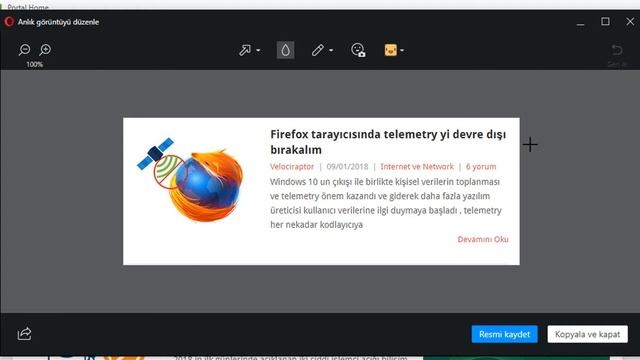
Task: Open the emoji sticker dropdown arrow
Action: tap(402, 50)
